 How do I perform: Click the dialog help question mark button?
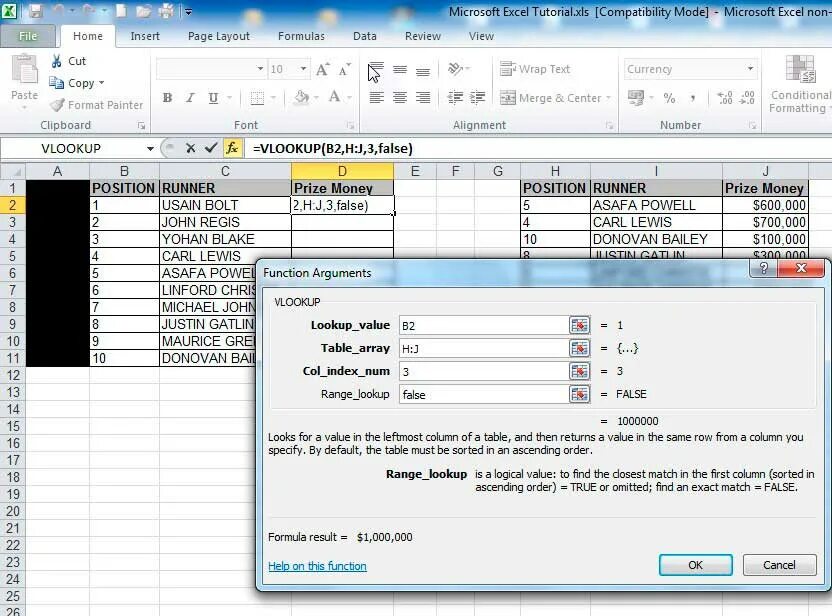764,268
